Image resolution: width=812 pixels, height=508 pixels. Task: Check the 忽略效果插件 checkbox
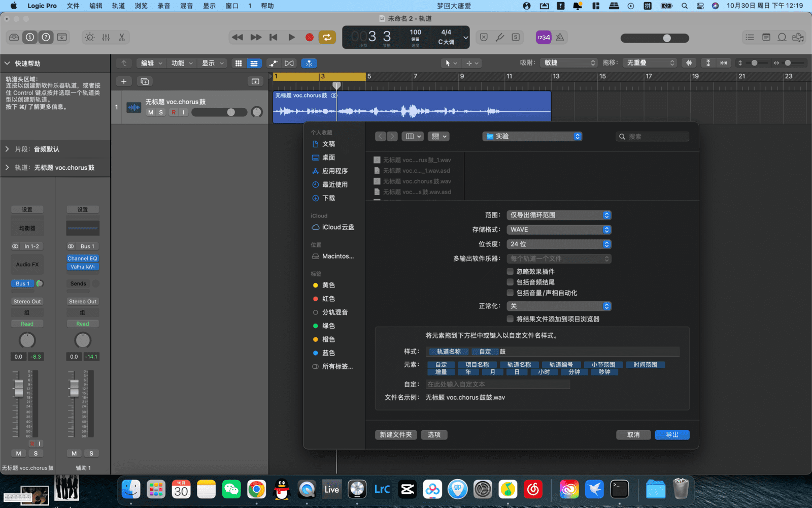(x=511, y=271)
